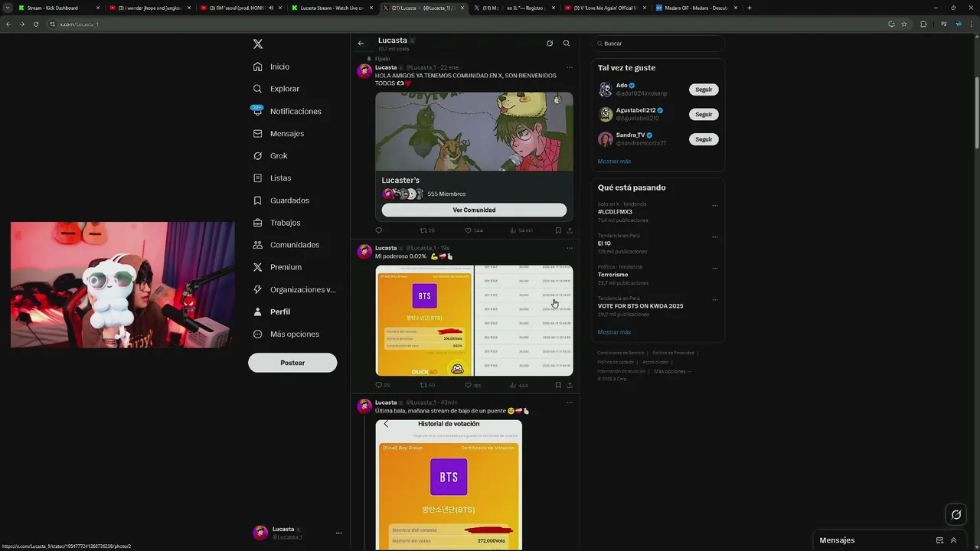This screenshot has width=980, height=551.
Task: Follow the Ado account
Action: click(x=704, y=90)
